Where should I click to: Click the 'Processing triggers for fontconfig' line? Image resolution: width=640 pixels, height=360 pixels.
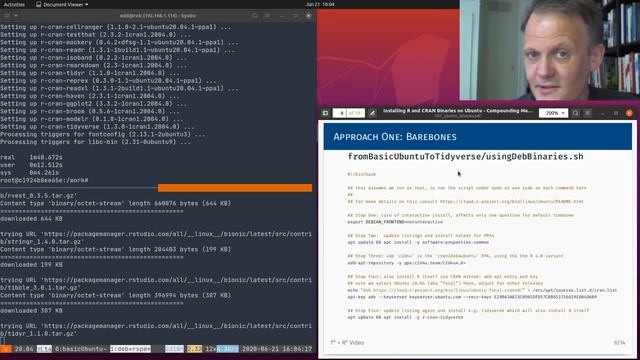tap(103, 134)
